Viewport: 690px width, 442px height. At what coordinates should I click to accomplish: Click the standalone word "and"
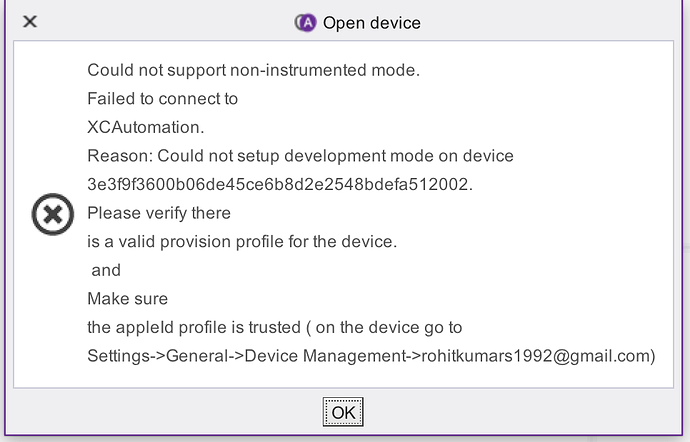point(106,270)
